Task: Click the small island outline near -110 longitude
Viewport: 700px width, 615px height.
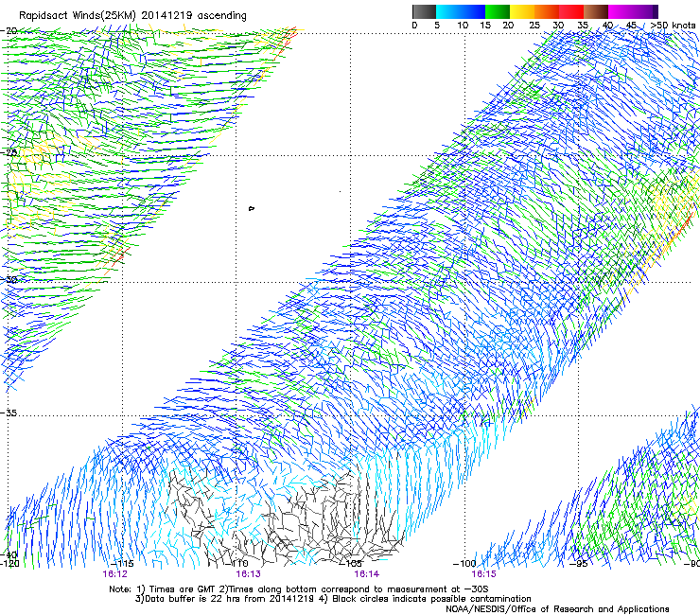Action: (252, 208)
